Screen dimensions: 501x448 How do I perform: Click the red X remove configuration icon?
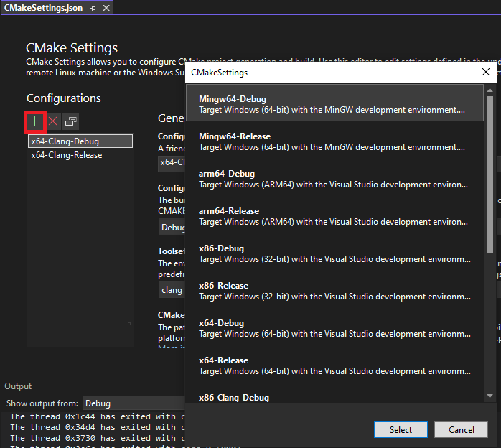pos(52,121)
